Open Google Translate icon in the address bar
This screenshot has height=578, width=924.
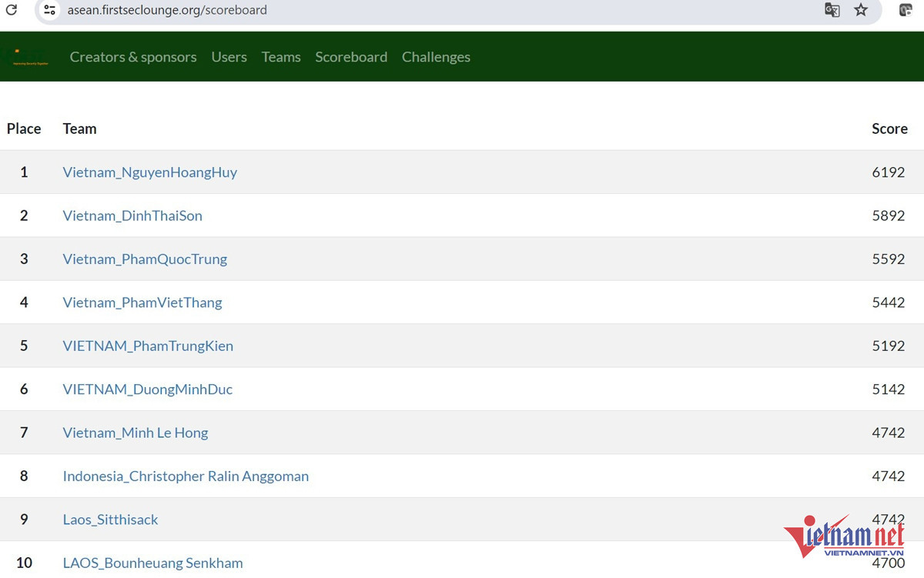832,10
